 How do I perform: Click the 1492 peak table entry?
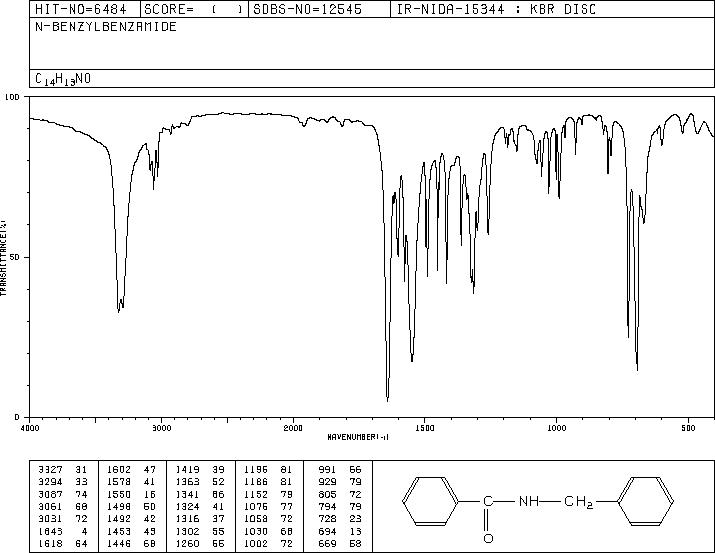point(131,519)
